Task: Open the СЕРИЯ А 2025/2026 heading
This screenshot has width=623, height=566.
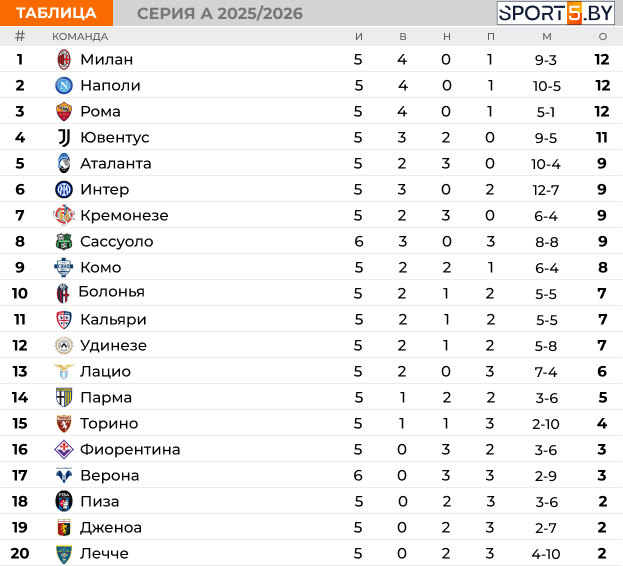Action: click(x=219, y=13)
